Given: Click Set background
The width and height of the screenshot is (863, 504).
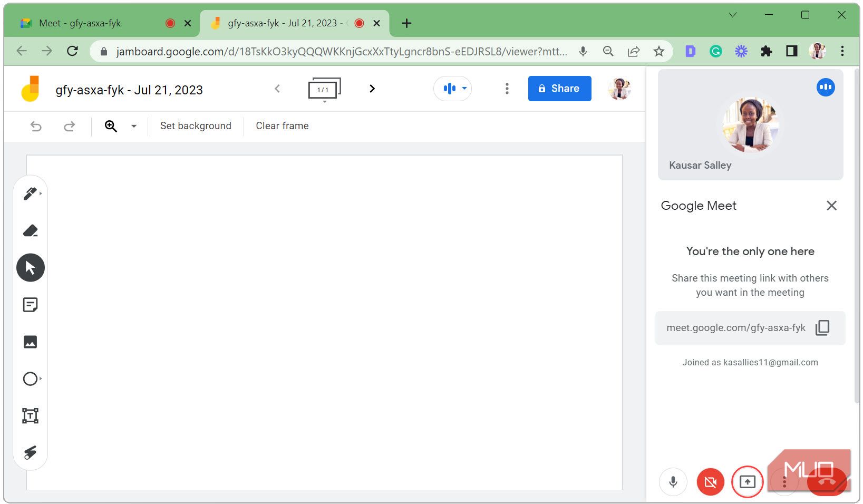Looking at the screenshot, I should click(x=196, y=126).
